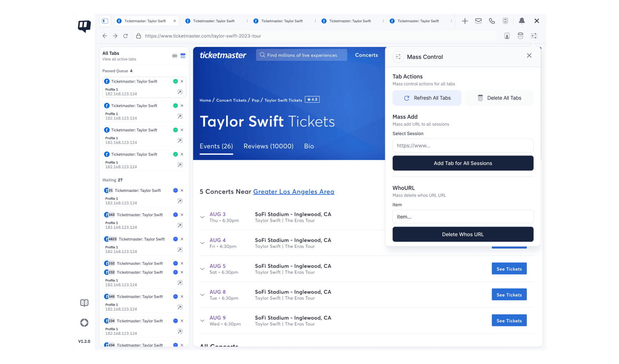This screenshot has height=364, width=619.
Task: Click Delete All Tabs button
Action: pos(499,98)
